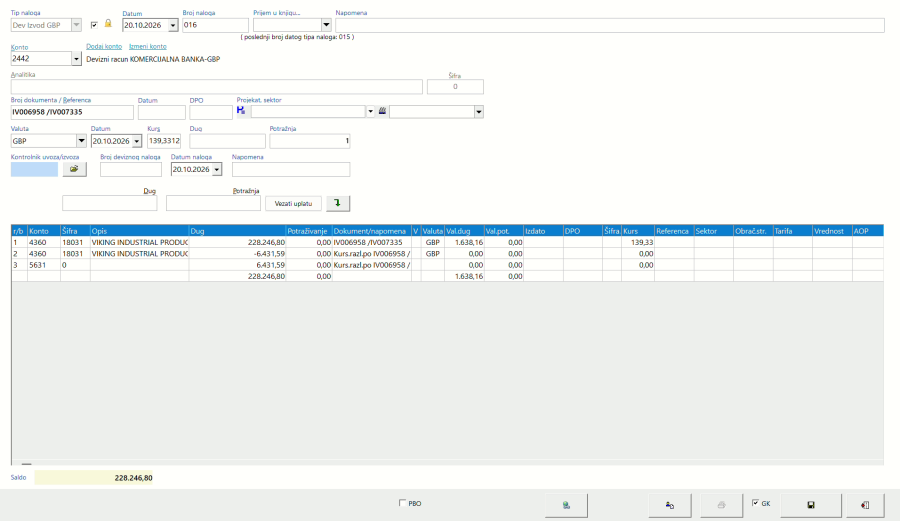900x521 pixels.
Task: Click the Izmeni konto link
Action: [148, 46]
